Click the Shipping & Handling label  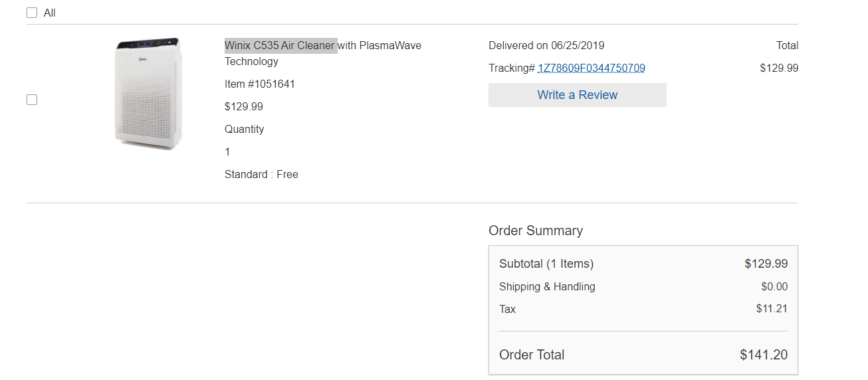pos(547,287)
